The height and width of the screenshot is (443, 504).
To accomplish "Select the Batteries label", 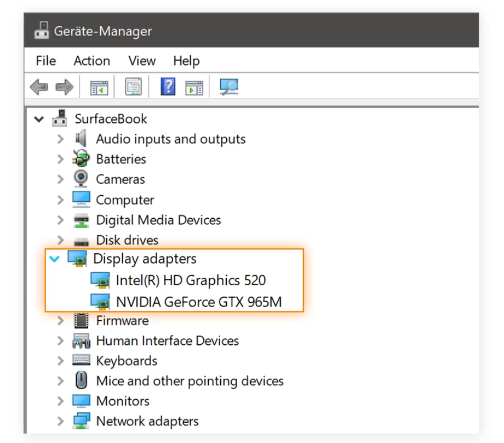I will (x=121, y=159).
